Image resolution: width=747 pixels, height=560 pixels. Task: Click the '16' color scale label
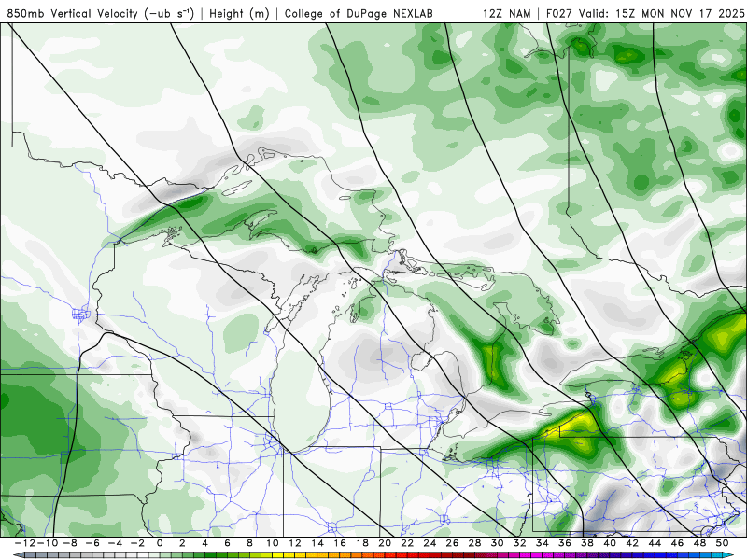tap(340, 543)
